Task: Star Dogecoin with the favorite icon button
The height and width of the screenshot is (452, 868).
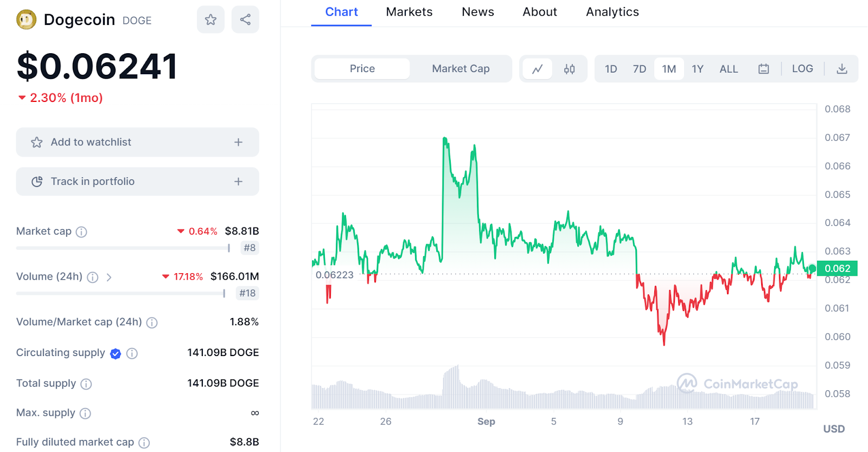Action: point(210,20)
